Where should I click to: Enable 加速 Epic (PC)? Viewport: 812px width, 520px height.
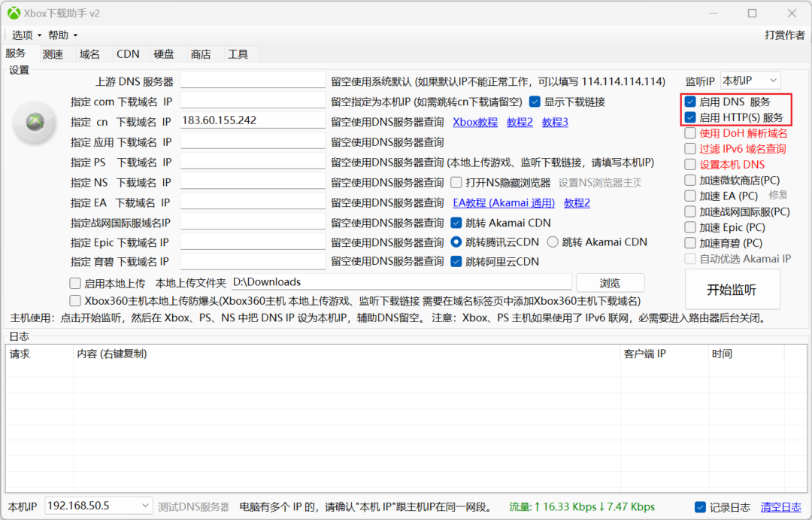coord(689,227)
